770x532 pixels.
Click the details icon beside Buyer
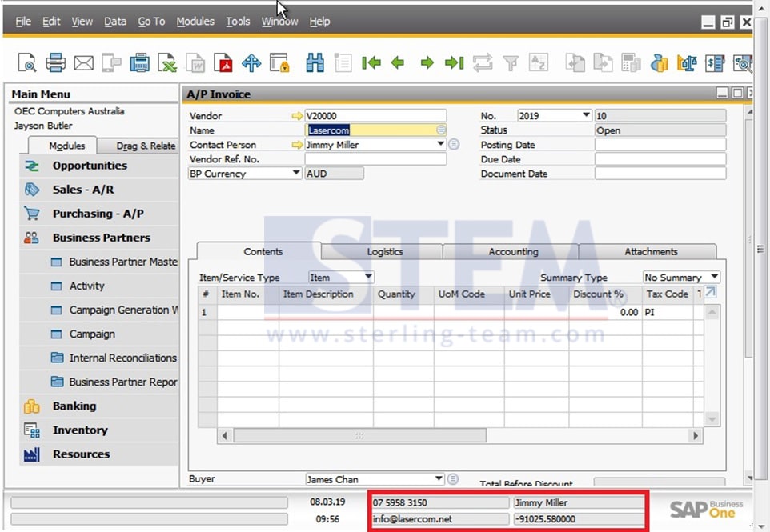point(453,478)
